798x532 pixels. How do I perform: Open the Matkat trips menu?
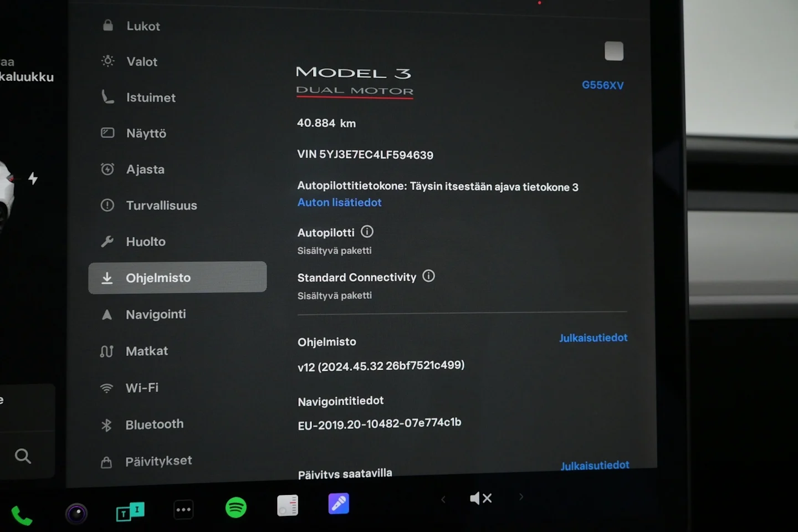(x=134, y=351)
